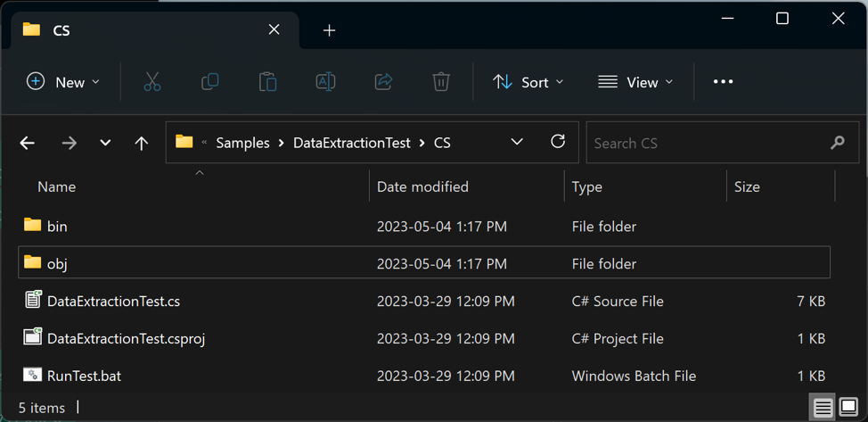Select the RunTest.bat file
Viewport: 868px width, 422px height.
(x=84, y=376)
